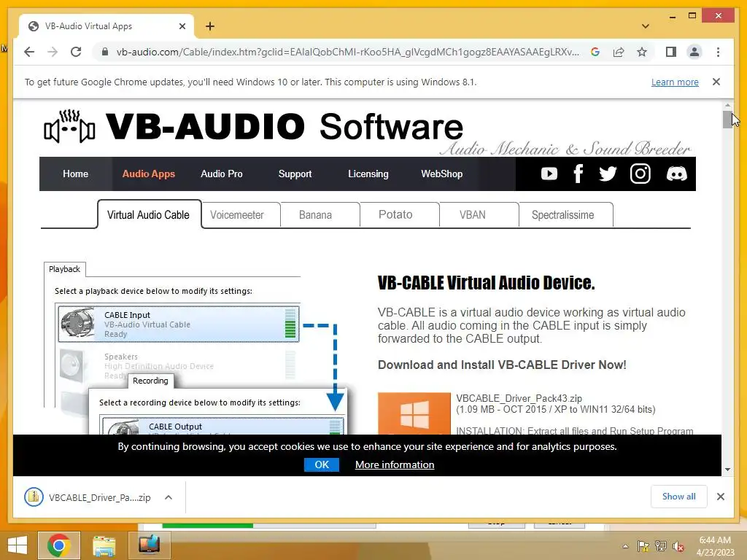Bookmark this page with the star icon

click(642, 52)
